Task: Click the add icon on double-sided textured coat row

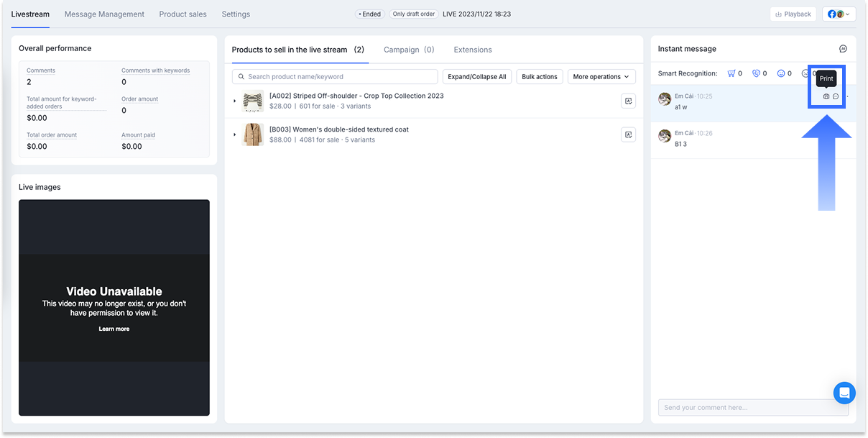Action: (628, 134)
